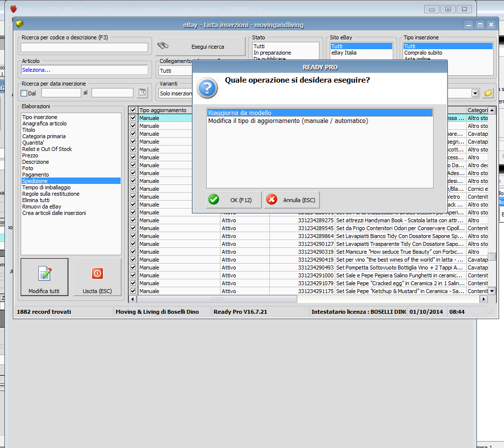Select Pagamento in Elaborazioni list
Viewport: 504px width, 448px height.
[x=71, y=175]
